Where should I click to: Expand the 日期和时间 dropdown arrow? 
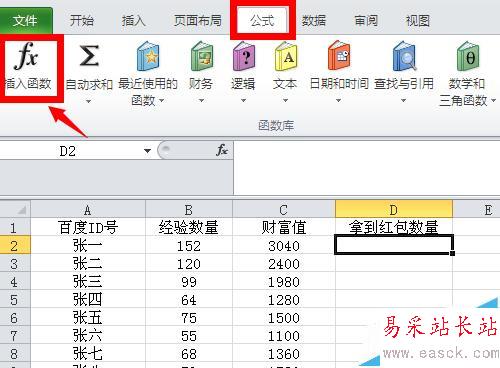(338, 101)
